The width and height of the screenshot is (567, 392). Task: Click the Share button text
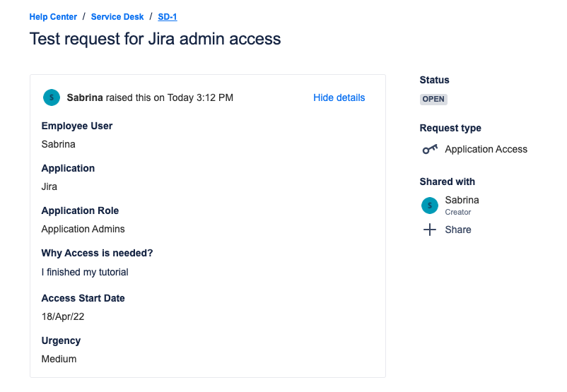pyautogui.click(x=458, y=230)
